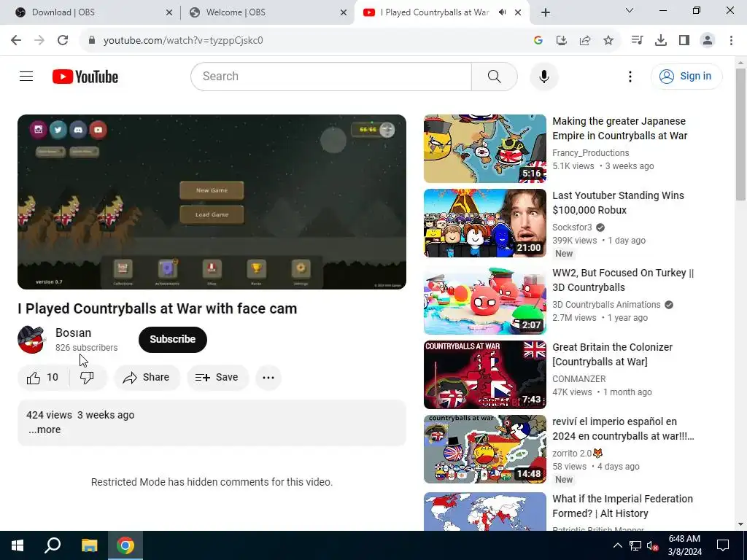This screenshot has width=747, height=560.
Task: Open more actions ellipsis under video
Action: point(268,378)
